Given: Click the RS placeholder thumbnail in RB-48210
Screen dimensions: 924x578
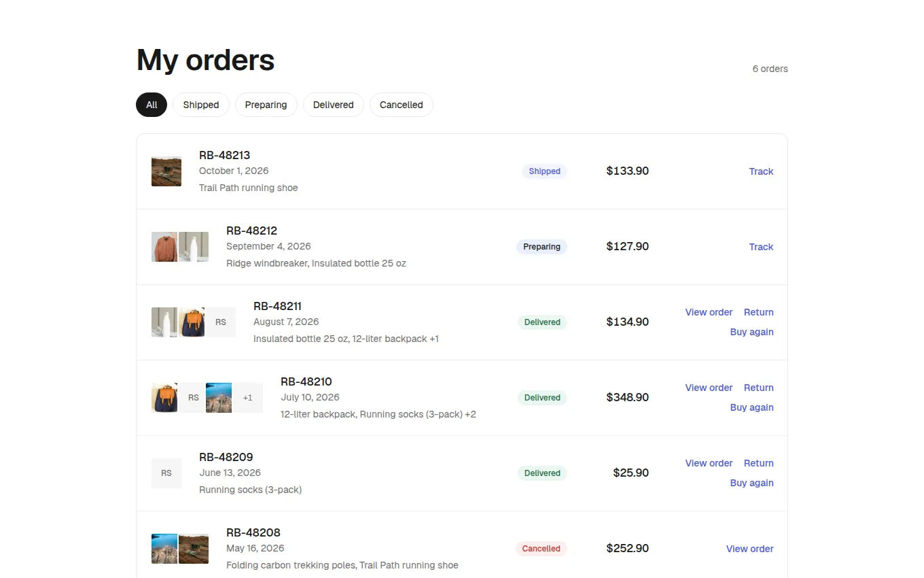Looking at the screenshot, I should pos(192,398).
